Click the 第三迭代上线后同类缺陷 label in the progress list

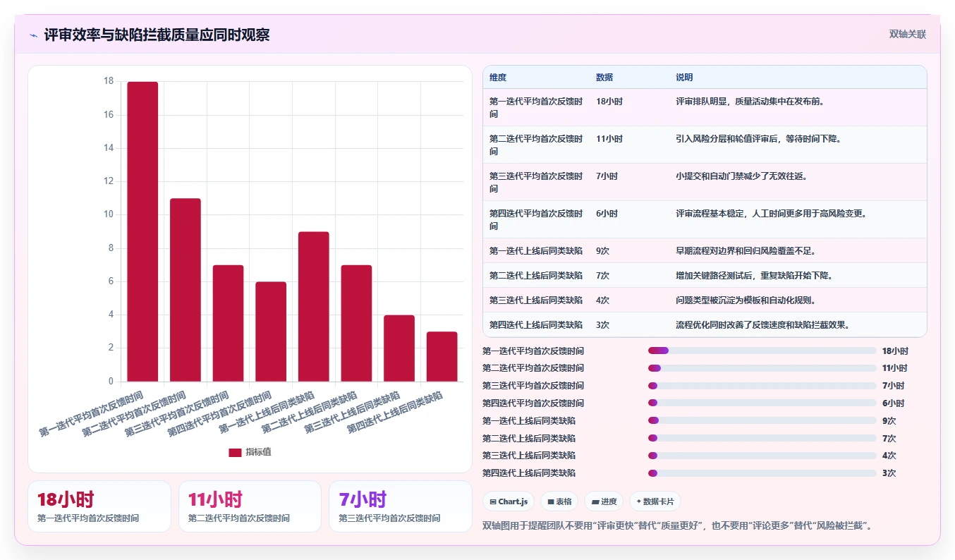[x=529, y=456]
